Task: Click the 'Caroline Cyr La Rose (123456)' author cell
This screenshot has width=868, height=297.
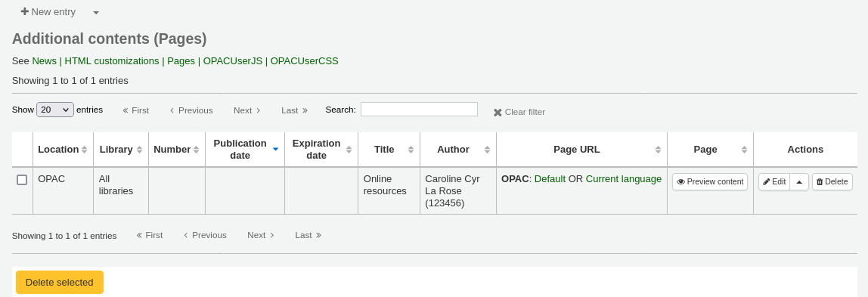Action: [457, 190]
